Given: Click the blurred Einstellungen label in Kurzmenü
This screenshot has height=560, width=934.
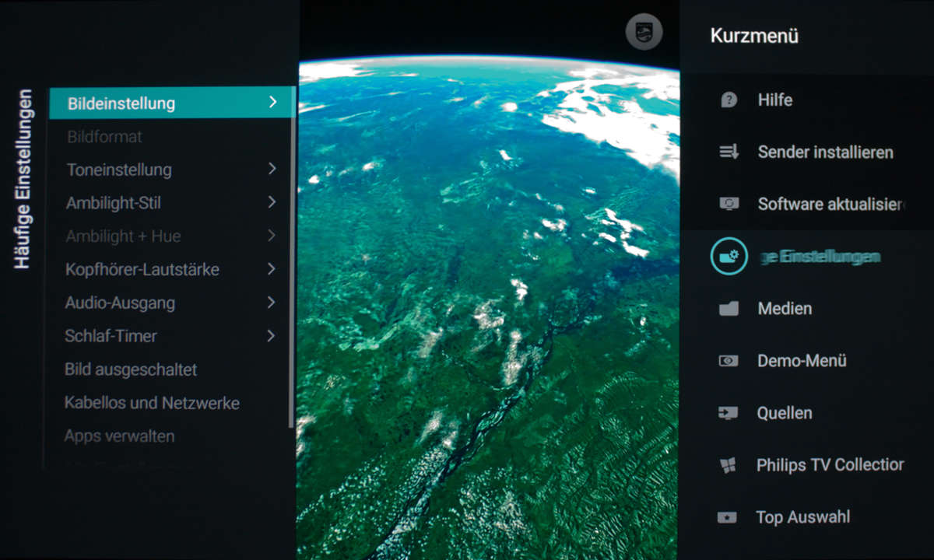Looking at the screenshot, I should tap(820, 257).
